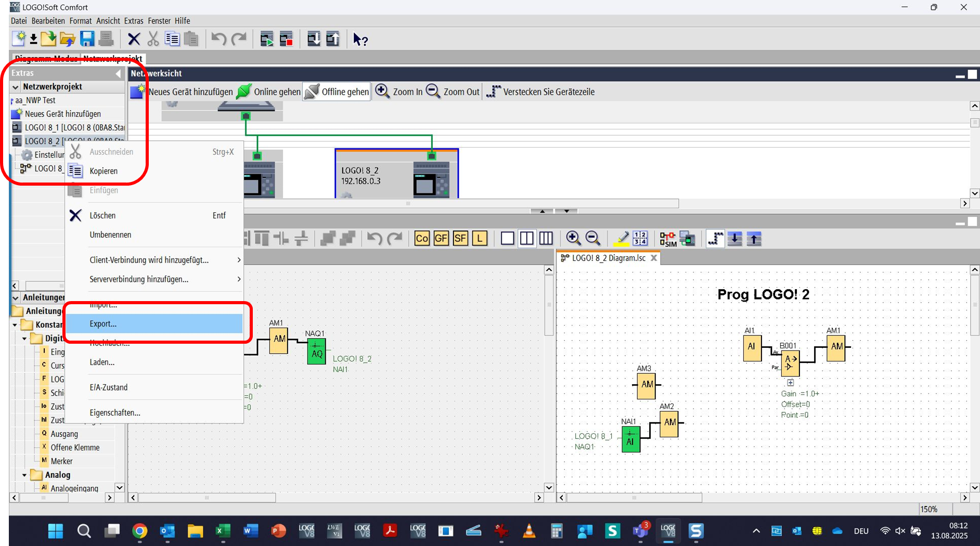The height and width of the screenshot is (546, 980).
Task: Collapse the Extras side panel with the arrow
Action: point(118,73)
